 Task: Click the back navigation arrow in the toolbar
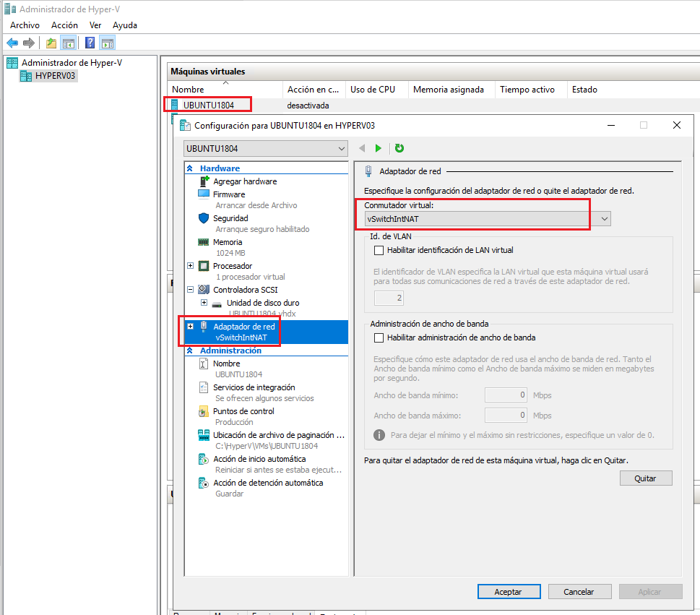pyautogui.click(x=12, y=42)
